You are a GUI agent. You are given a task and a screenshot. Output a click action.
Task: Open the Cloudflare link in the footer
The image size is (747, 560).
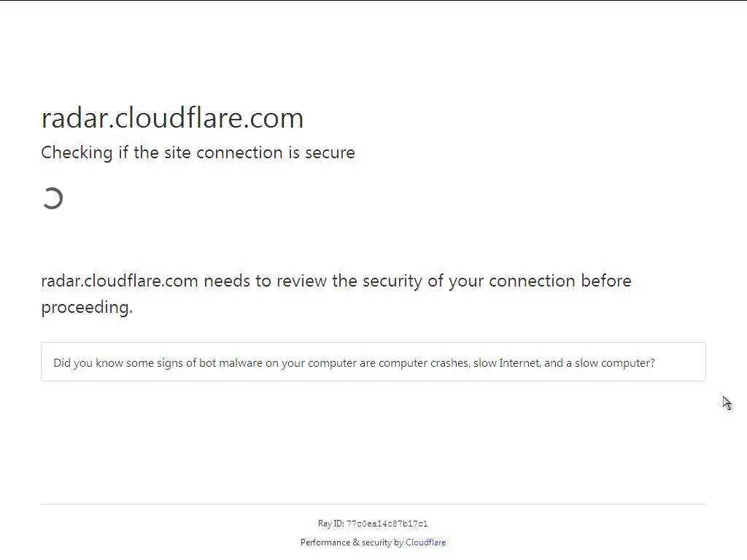(425, 542)
